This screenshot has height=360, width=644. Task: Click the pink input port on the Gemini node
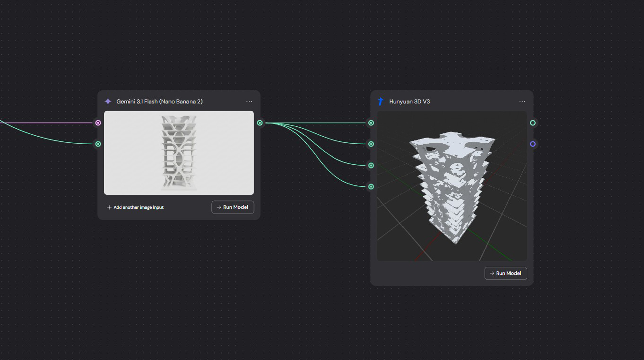pyautogui.click(x=98, y=123)
